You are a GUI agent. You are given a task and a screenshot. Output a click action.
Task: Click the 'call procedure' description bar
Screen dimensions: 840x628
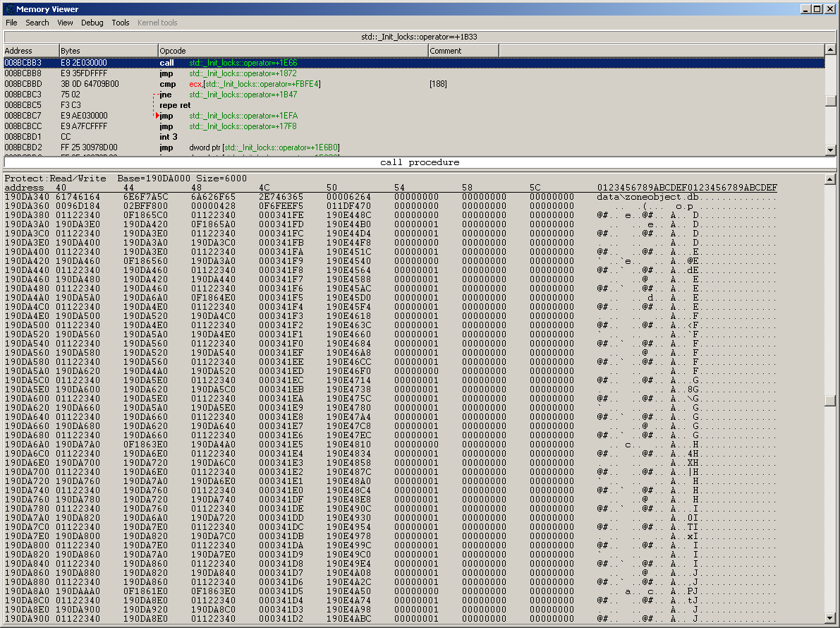[420, 162]
